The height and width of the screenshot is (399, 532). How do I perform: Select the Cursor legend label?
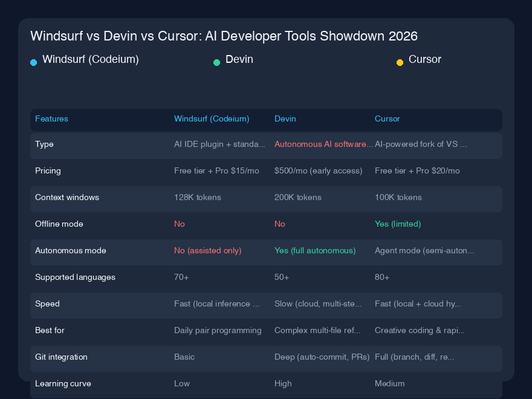click(x=425, y=59)
